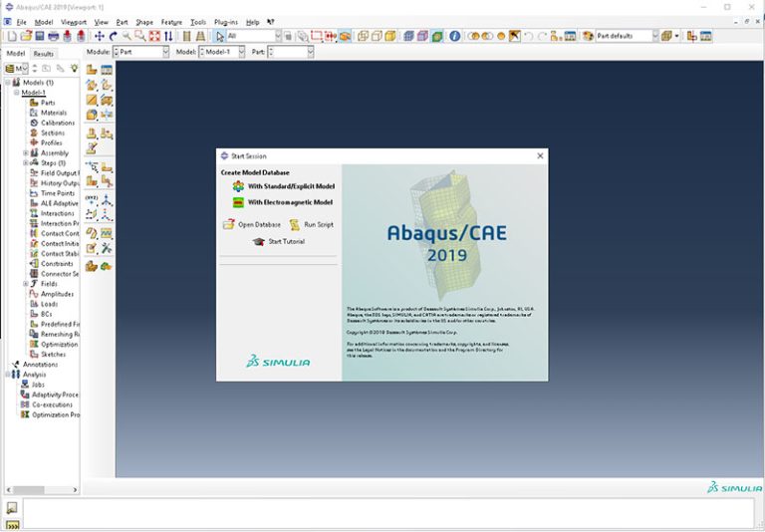The image size is (765, 532).
Task: Click the New Model Database icon
Action: 12,36
